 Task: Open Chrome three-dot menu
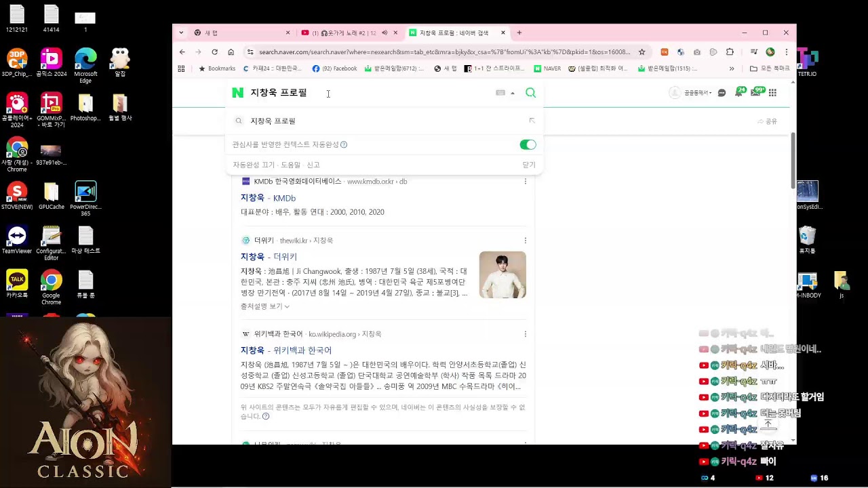click(787, 52)
